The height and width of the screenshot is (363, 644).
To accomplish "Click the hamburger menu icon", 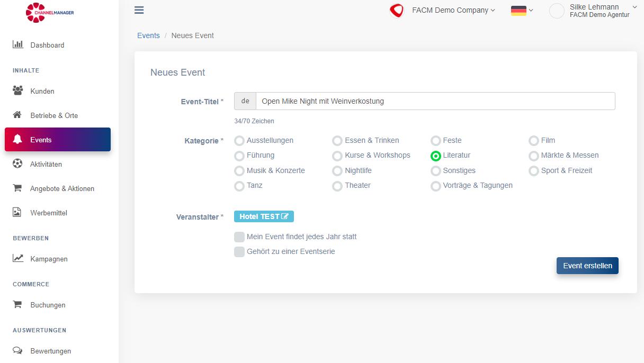I will 139,10.
